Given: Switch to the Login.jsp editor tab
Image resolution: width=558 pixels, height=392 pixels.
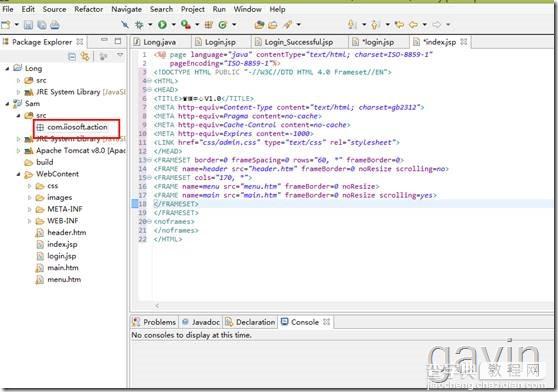Looking at the screenshot, I should click(x=220, y=42).
